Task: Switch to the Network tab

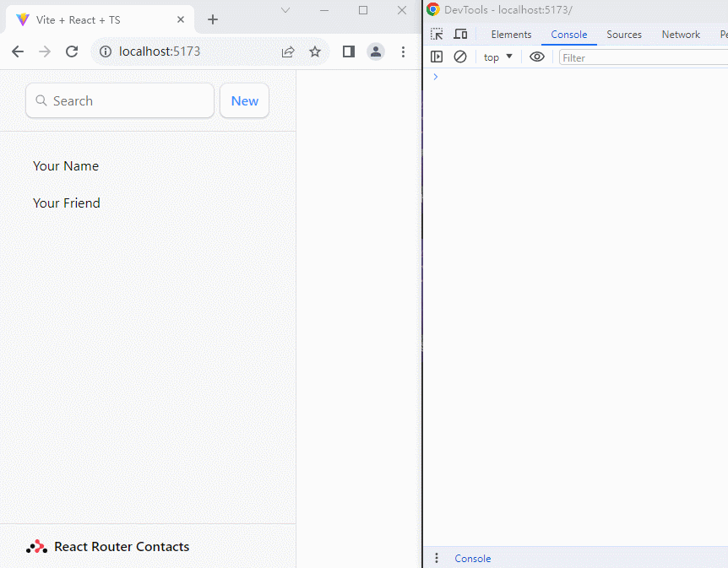Action: point(681,35)
